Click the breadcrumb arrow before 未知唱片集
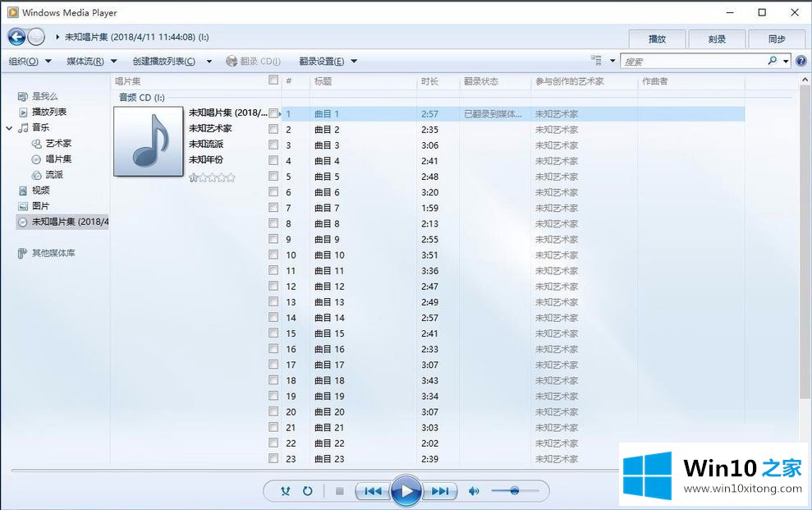This screenshot has width=812, height=510. pyautogui.click(x=57, y=37)
